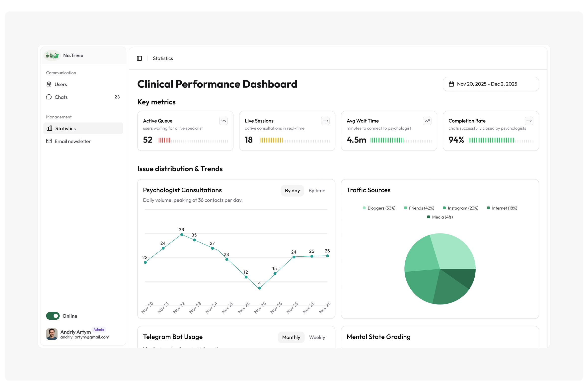Click the No.Trivia logo image
Screen dimensions: 588x381
point(52,55)
